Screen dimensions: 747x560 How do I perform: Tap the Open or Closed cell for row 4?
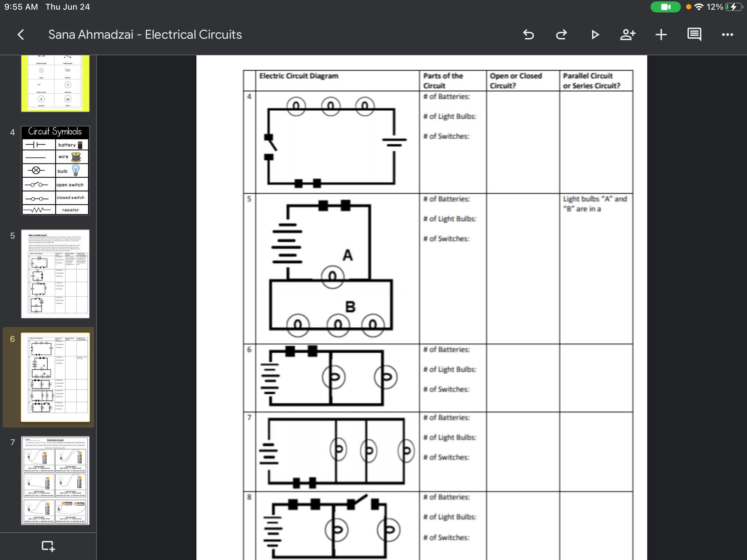[x=523, y=142]
